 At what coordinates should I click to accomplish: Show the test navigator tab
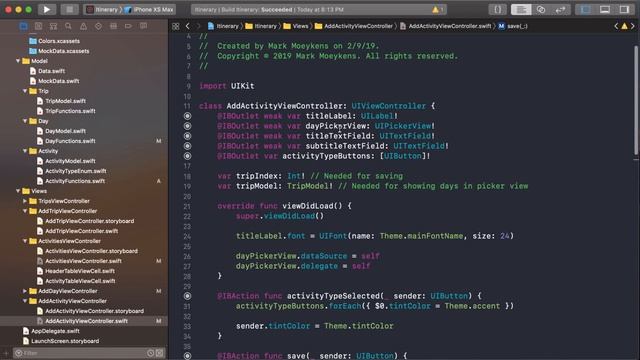(x=98, y=26)
